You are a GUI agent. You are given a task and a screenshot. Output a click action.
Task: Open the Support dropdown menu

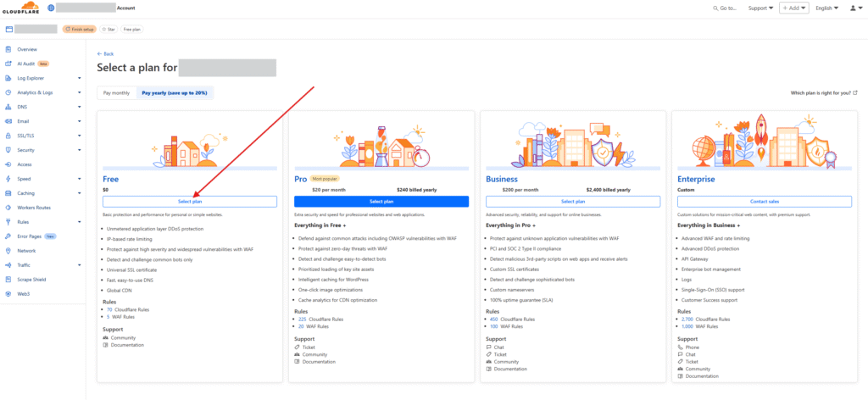coord(760,8)
